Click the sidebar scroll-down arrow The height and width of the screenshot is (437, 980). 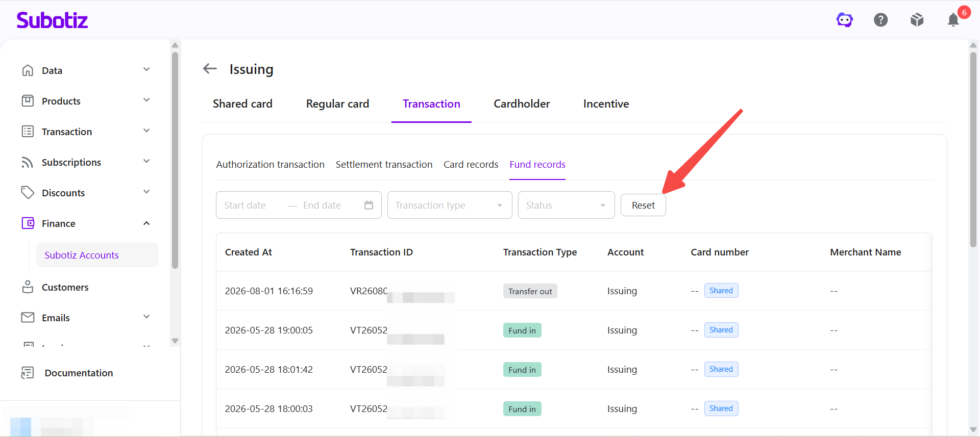(175, 341)
